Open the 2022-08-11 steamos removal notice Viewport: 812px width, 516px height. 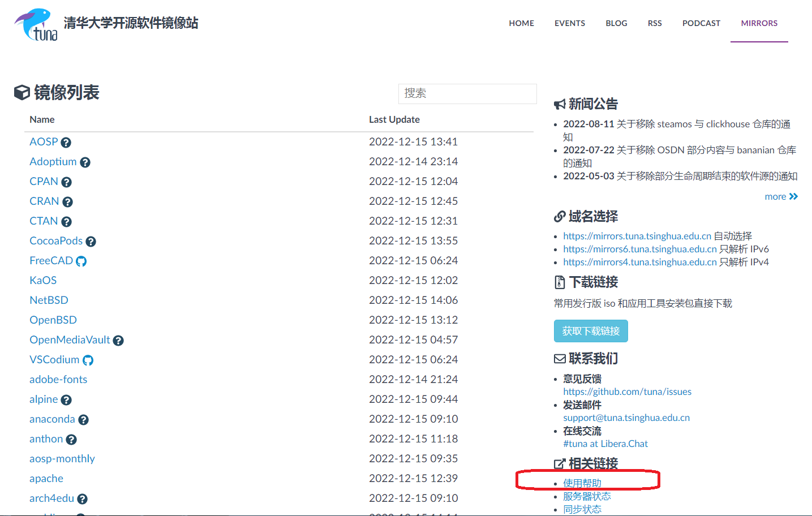click(677, 130)
